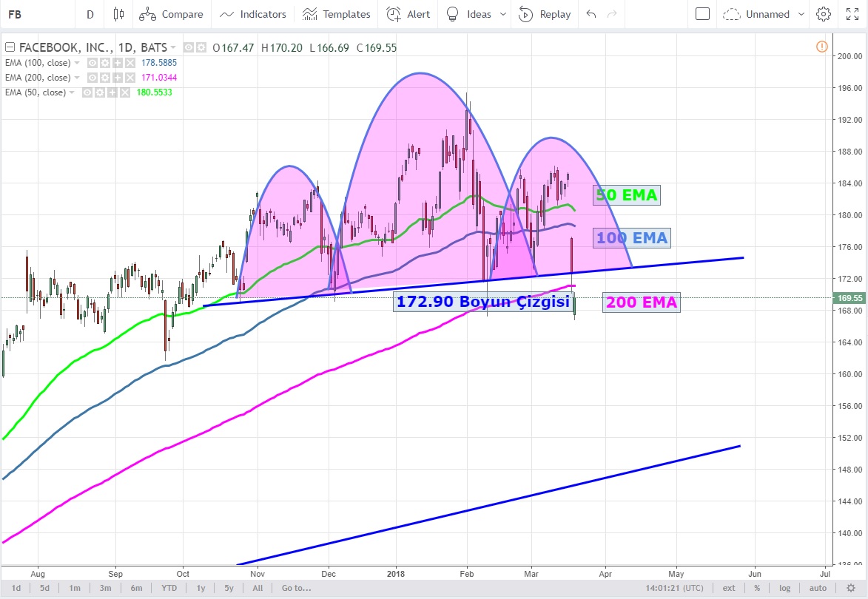
Task: Select the YTD time range
Action: (x=169, y=588)
